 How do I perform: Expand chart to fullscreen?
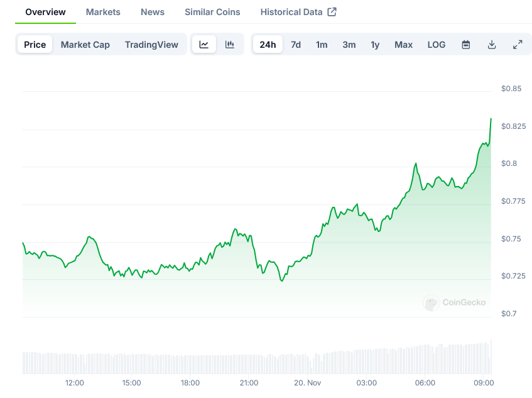click(518, 45)
